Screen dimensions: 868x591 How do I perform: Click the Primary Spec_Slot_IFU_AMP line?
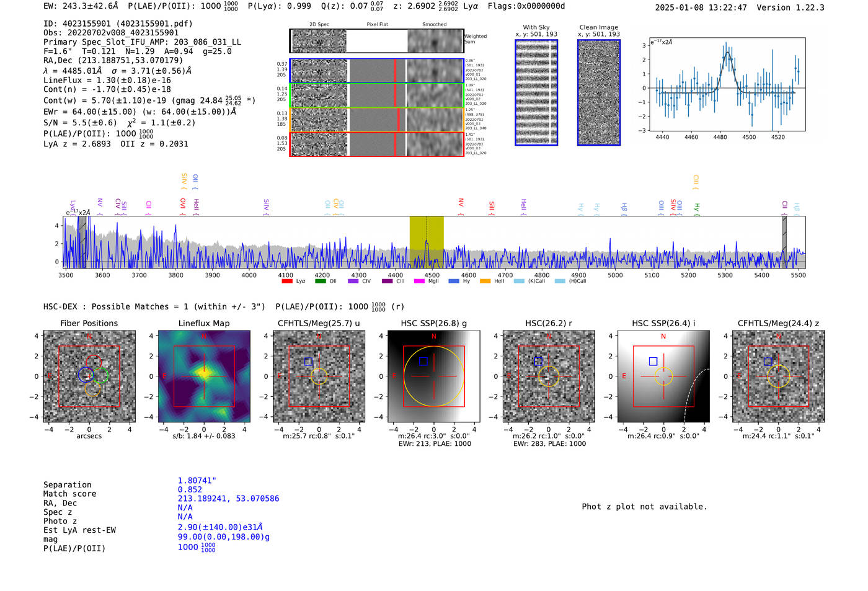[x=142, y=42]
